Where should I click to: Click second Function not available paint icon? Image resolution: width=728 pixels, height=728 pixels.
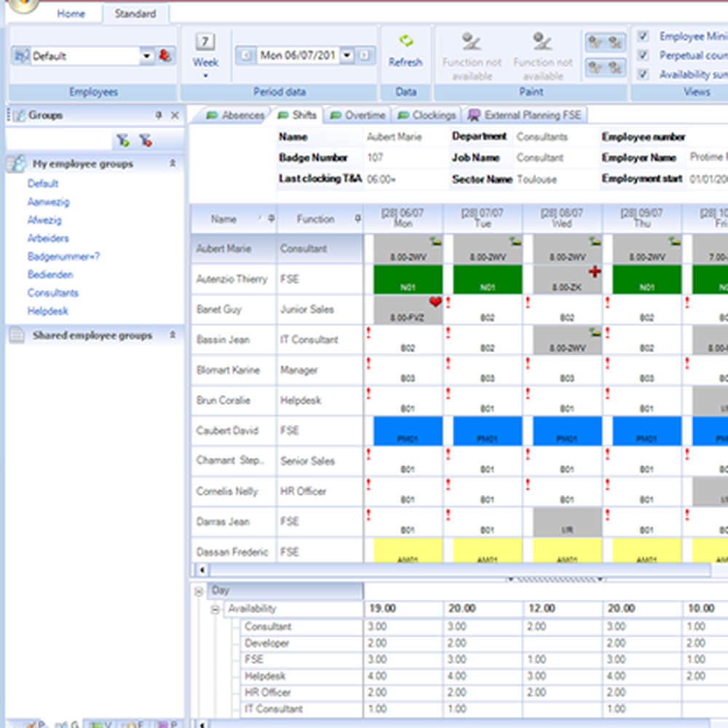(542, 41)
